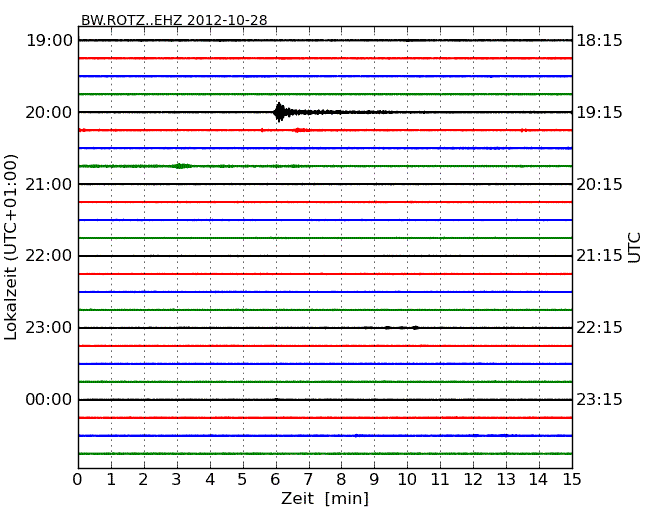Click the 19:15 UTC label
Image resolution: width=650 pixels, height=520 pixels.
tap(599, 112)
